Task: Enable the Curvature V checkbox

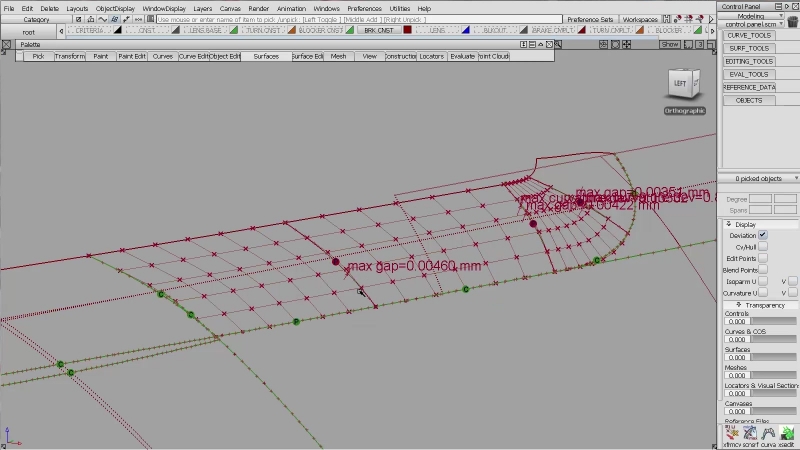Action: click(792, 293)
